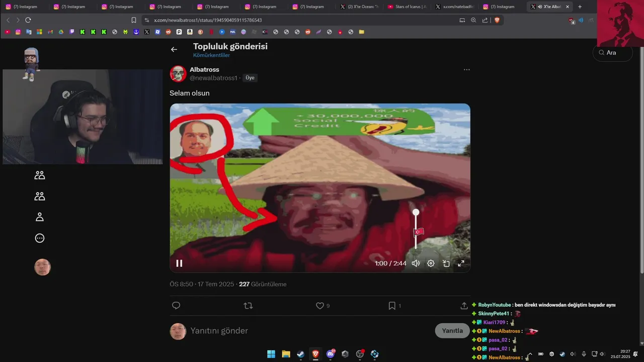Open video in picture-in-picture mode

coord(446,263)
